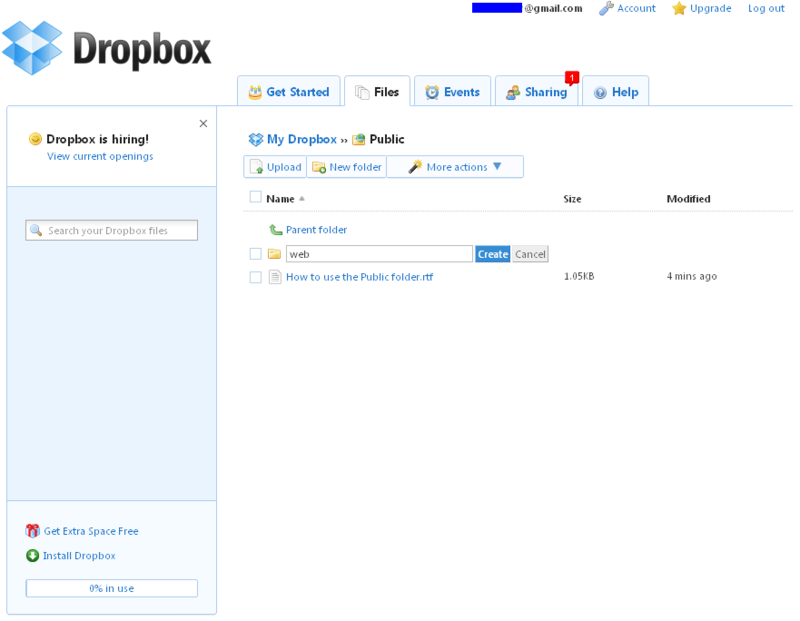Click the Upgrade link
The height and width of the screenshot is (621, 800).
(711, 8)
